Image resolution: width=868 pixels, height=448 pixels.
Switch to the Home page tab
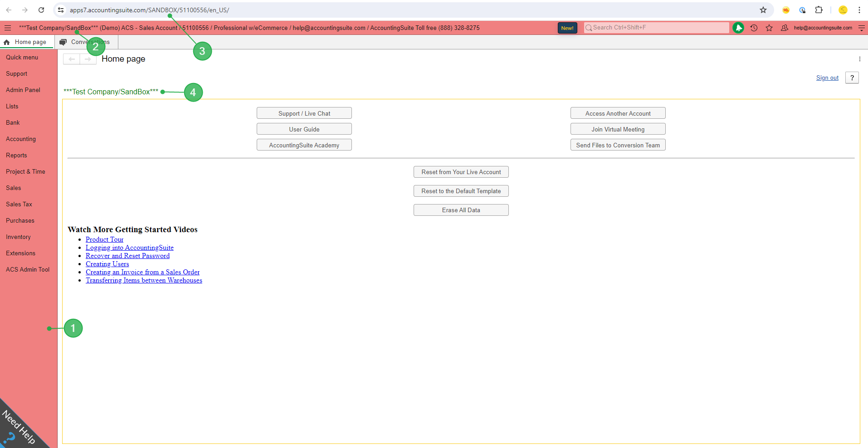pos(27,42)
